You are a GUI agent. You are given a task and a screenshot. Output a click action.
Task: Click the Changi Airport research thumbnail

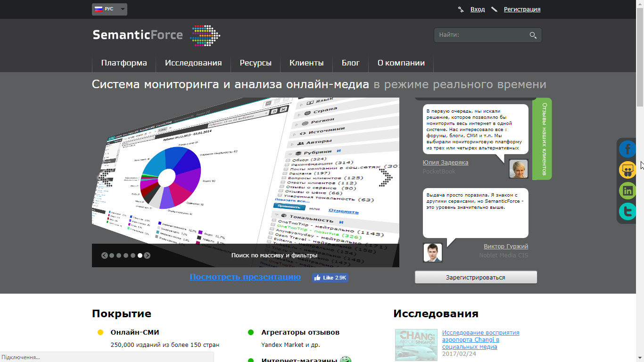(x=416, y=345)
